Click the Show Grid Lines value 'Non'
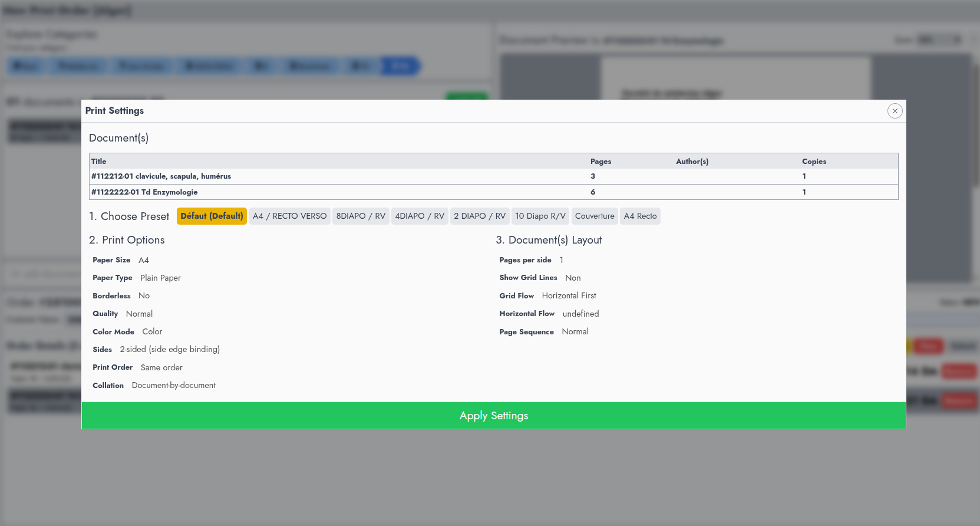 (x=573, y=278)
